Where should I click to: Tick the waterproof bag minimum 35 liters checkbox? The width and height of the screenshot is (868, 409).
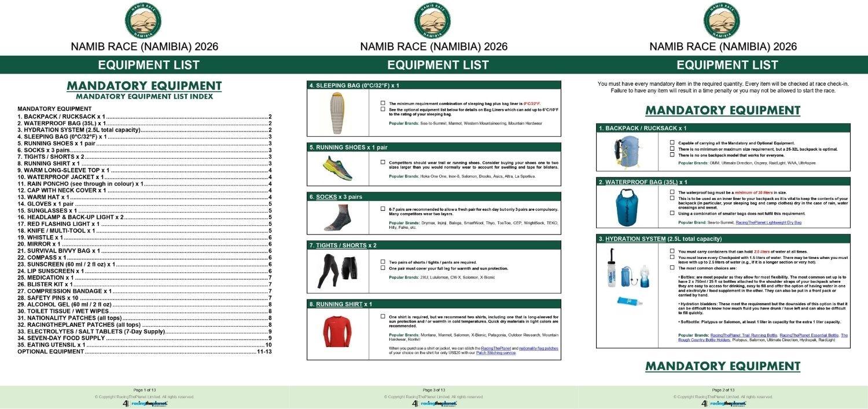[x=672, y=192]
